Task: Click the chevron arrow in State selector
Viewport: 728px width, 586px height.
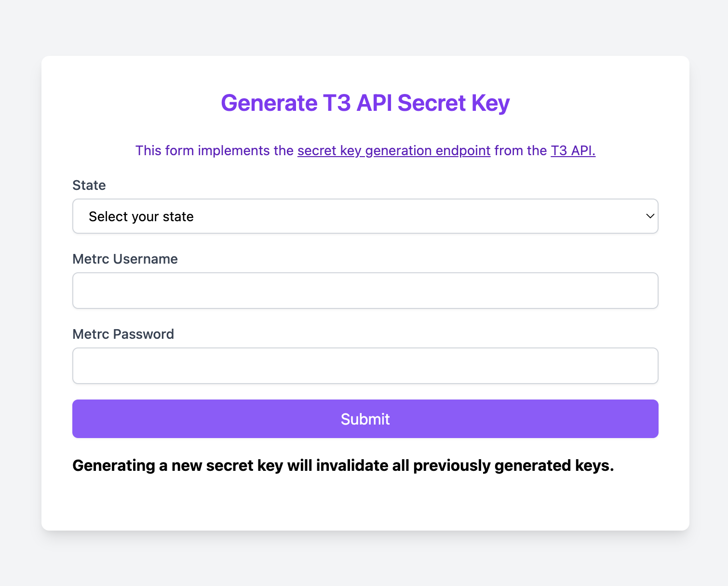Action: [650, 216]
